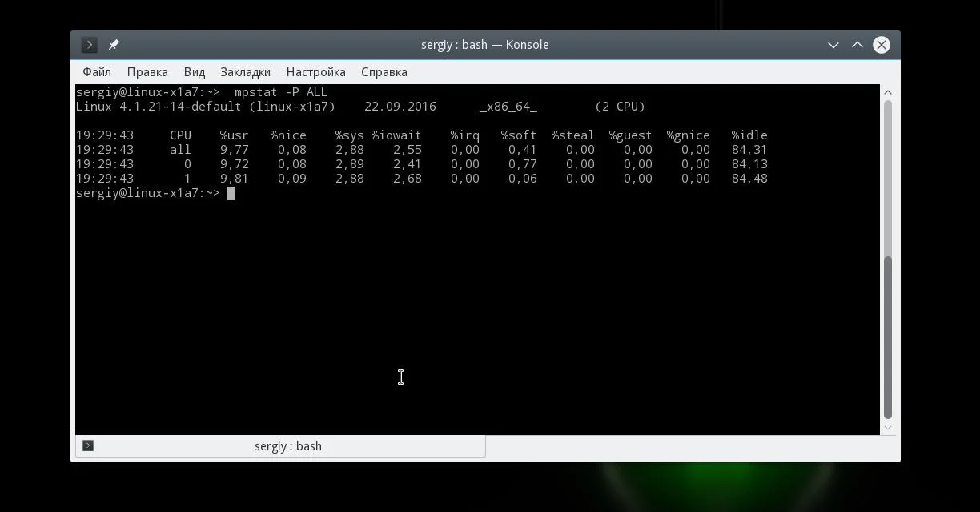
Task: Click the nice value 0,09
Action: [x=292, y=179]
